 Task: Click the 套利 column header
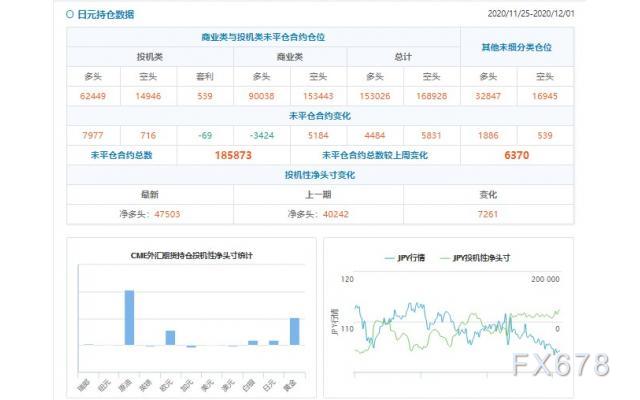click(x=205, y=76)
